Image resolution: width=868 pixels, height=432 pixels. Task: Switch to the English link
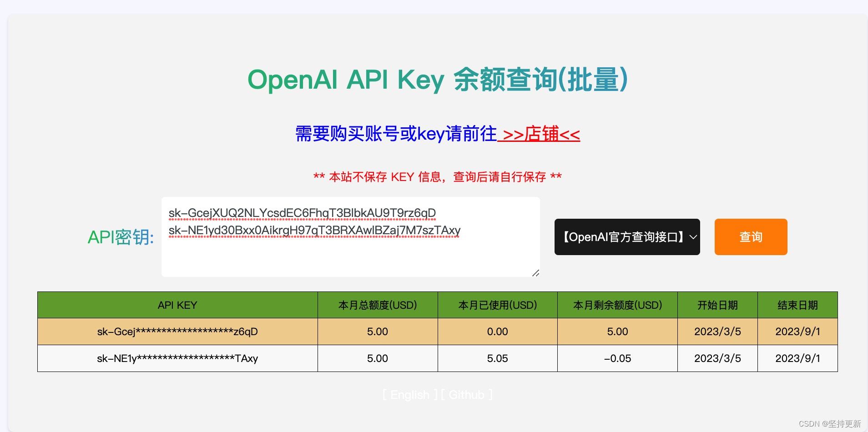point(409,395)
